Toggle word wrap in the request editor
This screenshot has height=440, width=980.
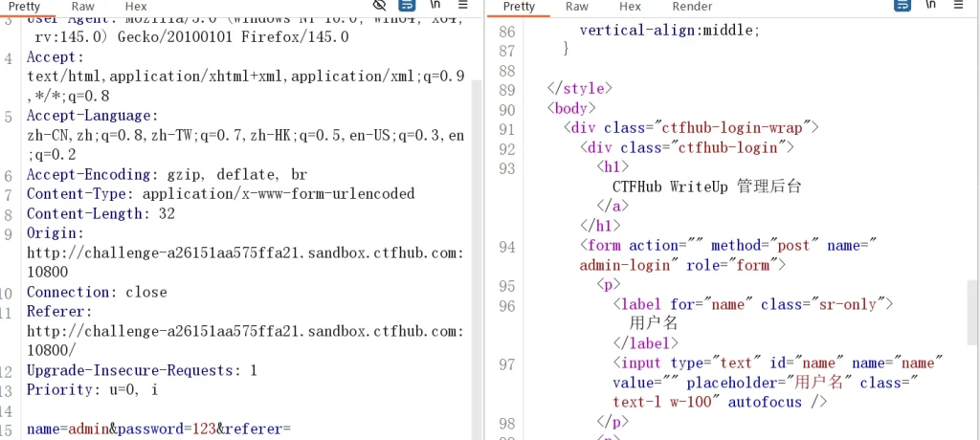click(x=406, y=6)
